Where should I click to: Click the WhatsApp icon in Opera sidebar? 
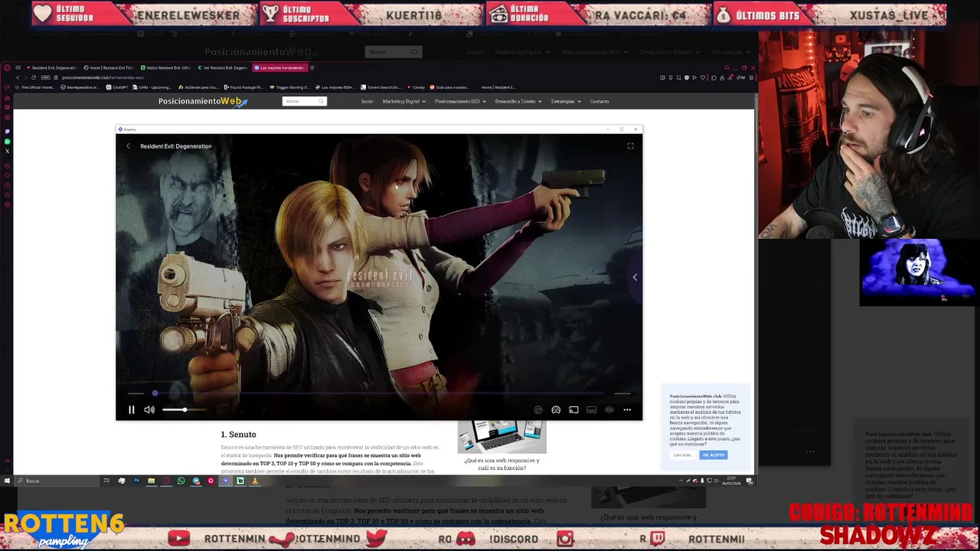[x=8, y=142]
